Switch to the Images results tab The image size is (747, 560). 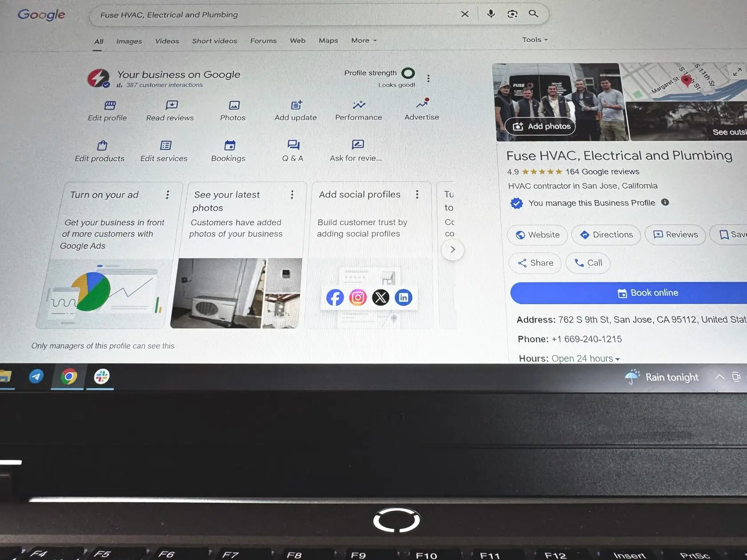click(x=129, y=41)
